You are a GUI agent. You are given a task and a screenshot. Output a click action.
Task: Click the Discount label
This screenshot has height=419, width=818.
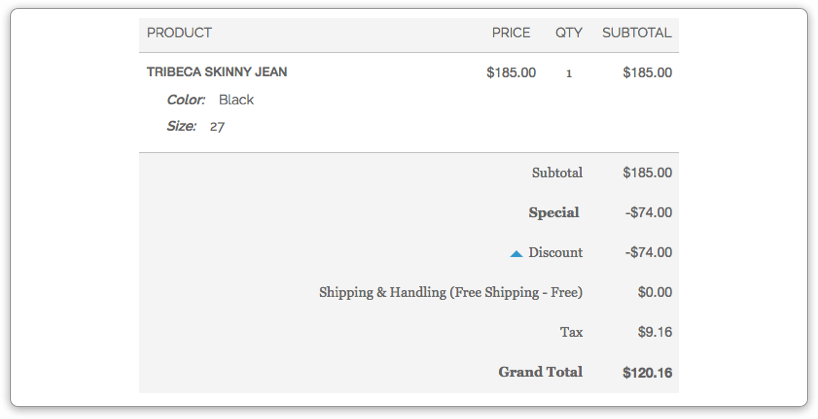[x=555, y=253]
